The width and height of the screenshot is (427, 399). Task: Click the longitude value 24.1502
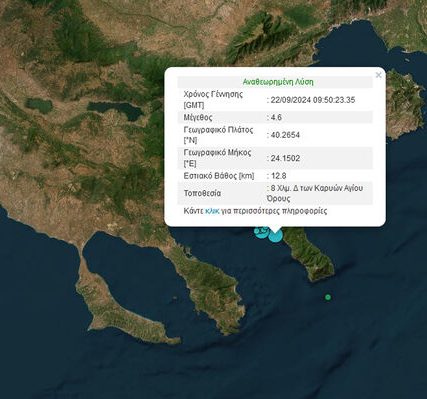pyautogui.click(x=285, y=158)
